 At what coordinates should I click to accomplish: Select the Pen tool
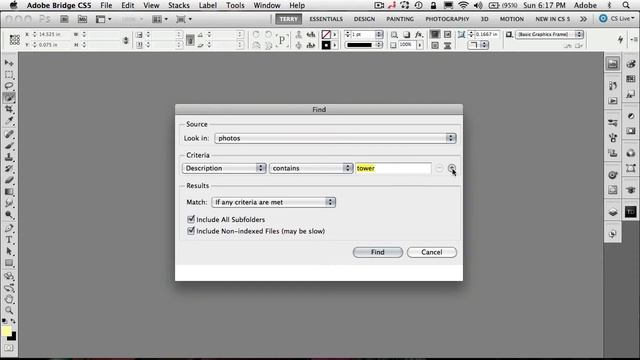pos(9,228)
